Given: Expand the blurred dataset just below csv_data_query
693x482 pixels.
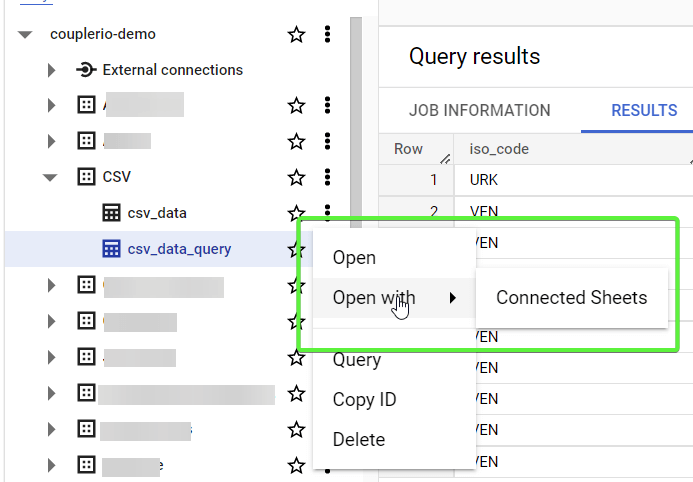Looking at the screenshot, I should [x=52, y=285].
